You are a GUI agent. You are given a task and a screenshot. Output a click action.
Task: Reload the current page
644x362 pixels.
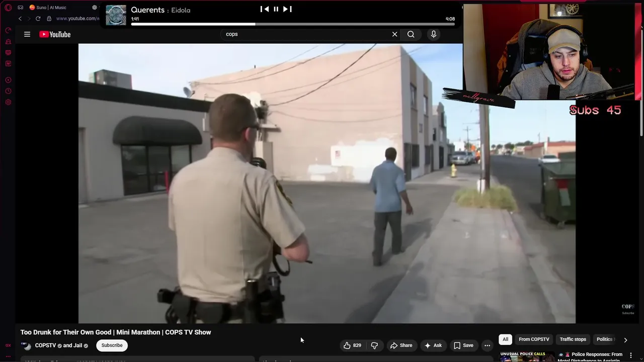(x=38, y=19)
